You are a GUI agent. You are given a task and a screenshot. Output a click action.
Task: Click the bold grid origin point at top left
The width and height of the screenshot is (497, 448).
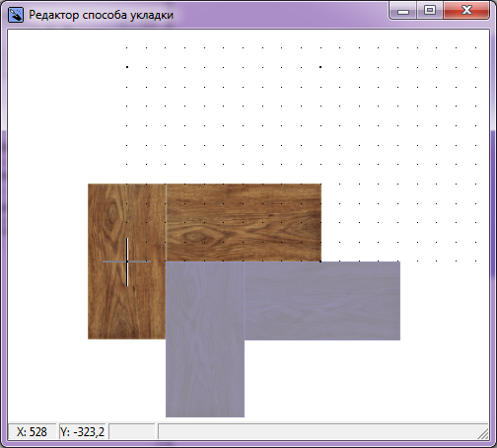coord(127,67)
